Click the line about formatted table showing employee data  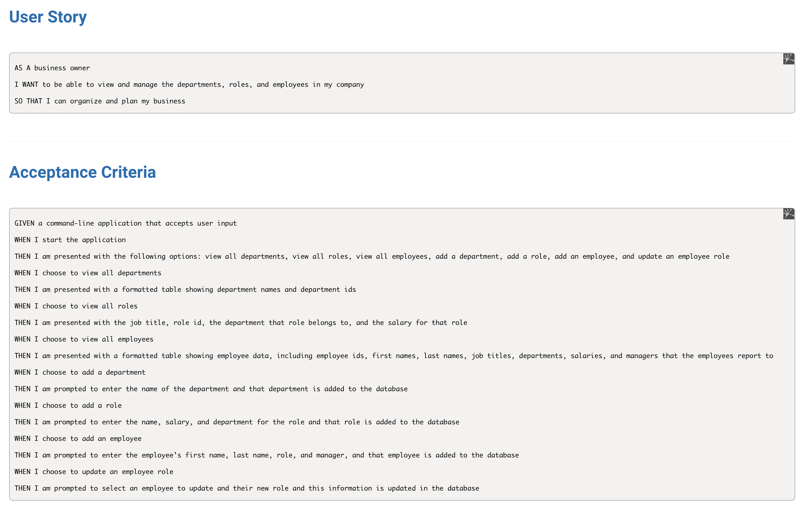394,356
